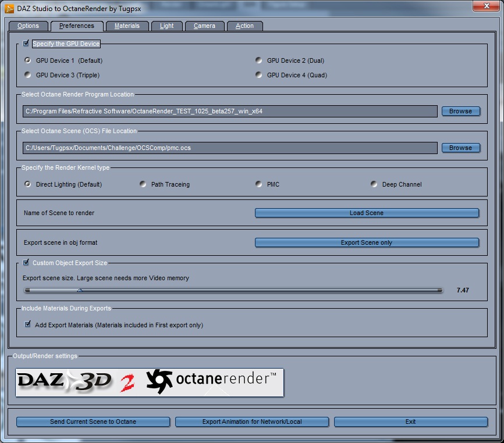Choose GPU Device 4 (Quad) option
The image size is (504, 443).
[259, 74]
